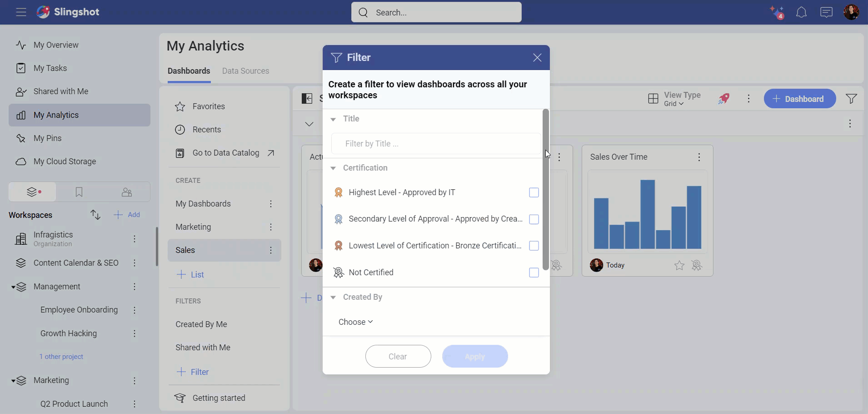868x414 pixels.
Task: Open 1 other project link
Action: 61,357
